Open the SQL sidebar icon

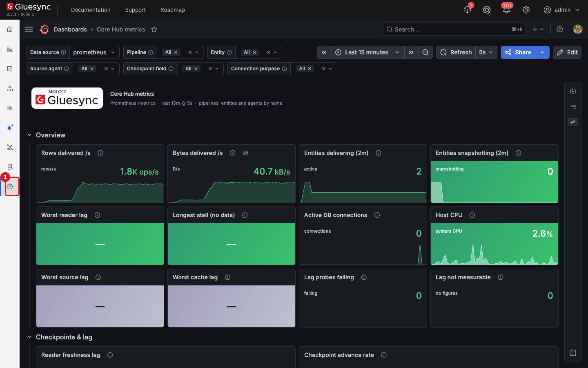point(10,108)
